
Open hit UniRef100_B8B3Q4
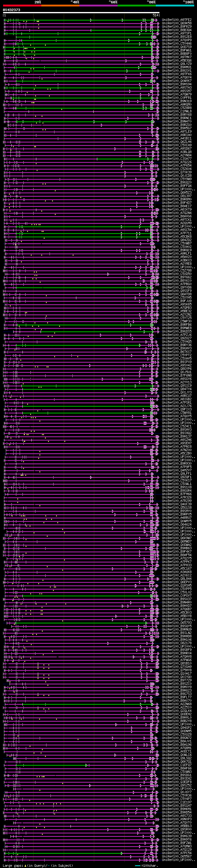point(177,30)
